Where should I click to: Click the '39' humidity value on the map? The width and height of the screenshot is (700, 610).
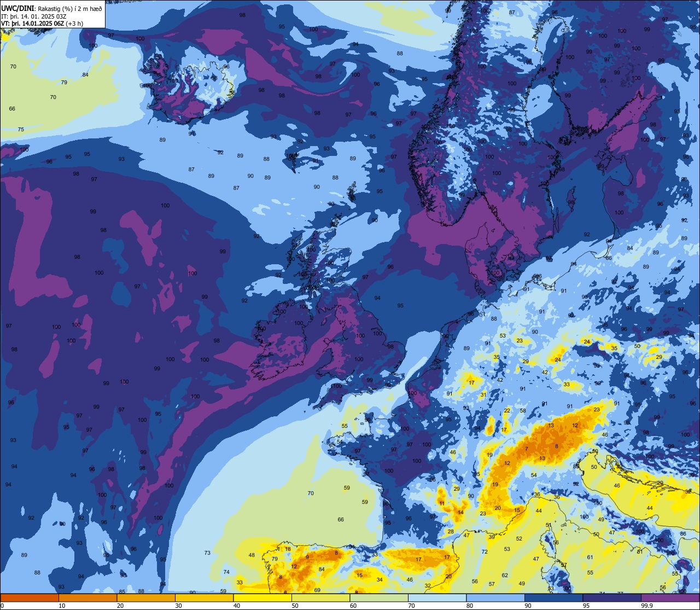point(492,537)
